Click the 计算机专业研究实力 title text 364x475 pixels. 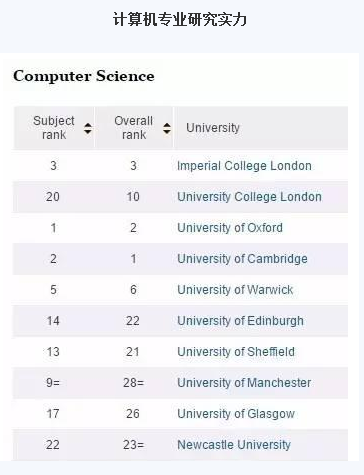click(x=180, y=19)
